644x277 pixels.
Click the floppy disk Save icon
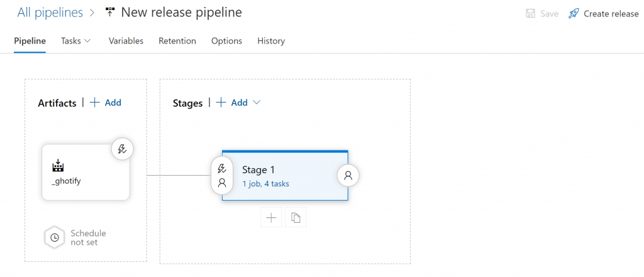pos(531,14)
